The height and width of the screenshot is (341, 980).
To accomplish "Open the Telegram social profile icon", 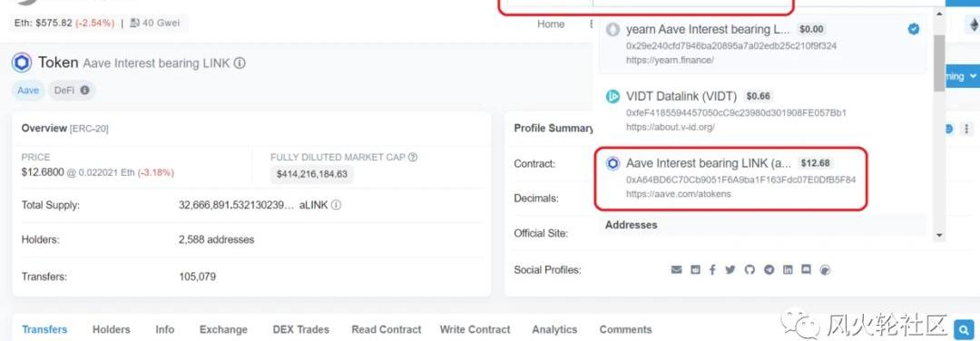I will point(769,269).
